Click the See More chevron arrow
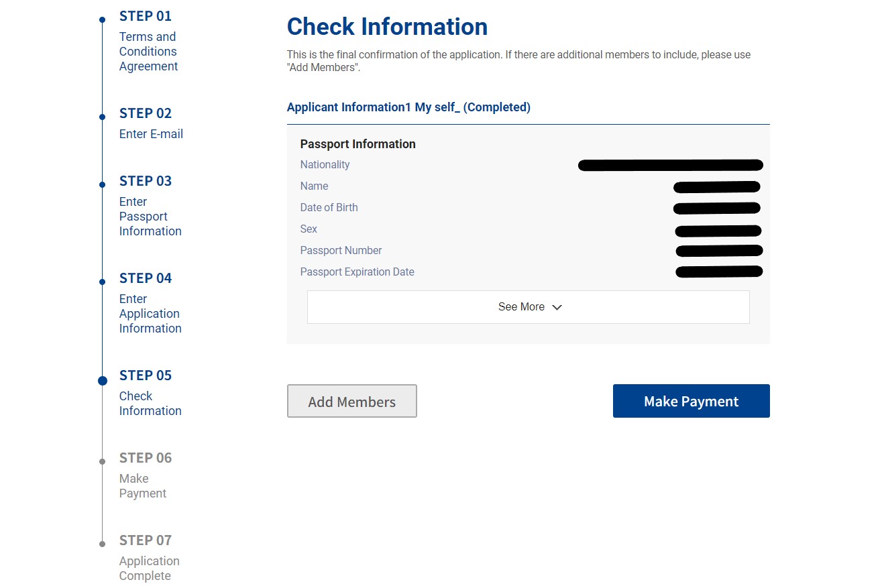 557,307
